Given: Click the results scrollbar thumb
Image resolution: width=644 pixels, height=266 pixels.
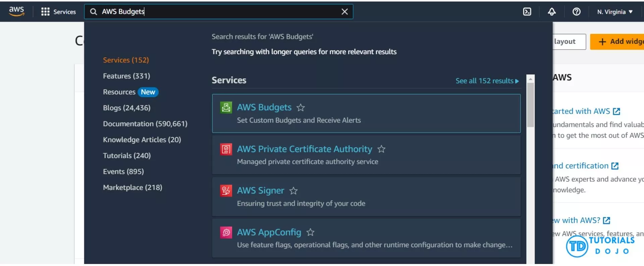Looking at the screenshot, I should click(x=530, y=105).
